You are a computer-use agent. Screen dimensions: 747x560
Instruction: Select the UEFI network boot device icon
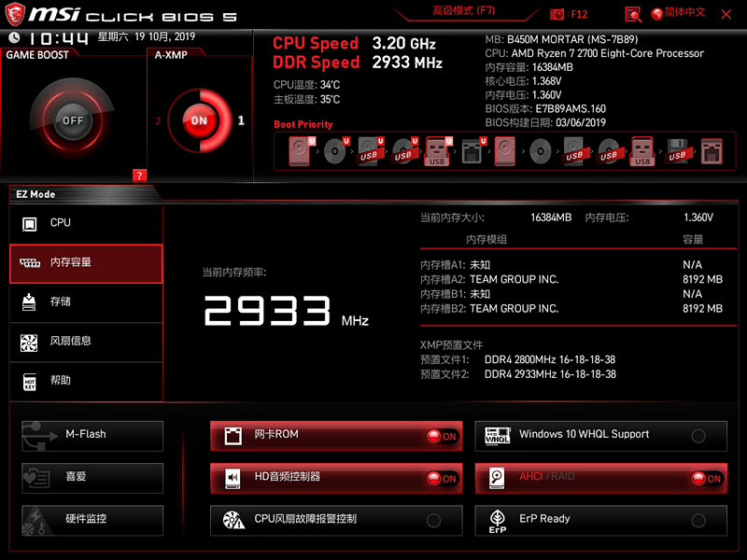click(473, 151)
